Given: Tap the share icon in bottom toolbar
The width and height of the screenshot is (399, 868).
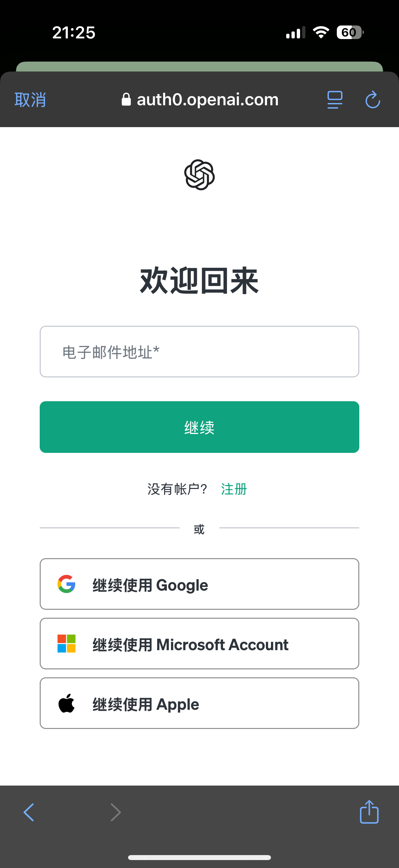Looking at the screenshot, I should click(369, 812).
